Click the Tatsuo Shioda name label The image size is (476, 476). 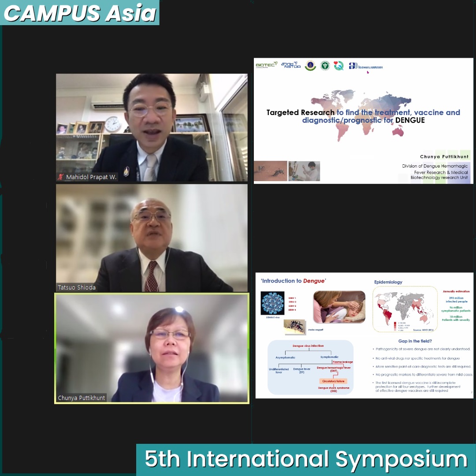(77, 287)
